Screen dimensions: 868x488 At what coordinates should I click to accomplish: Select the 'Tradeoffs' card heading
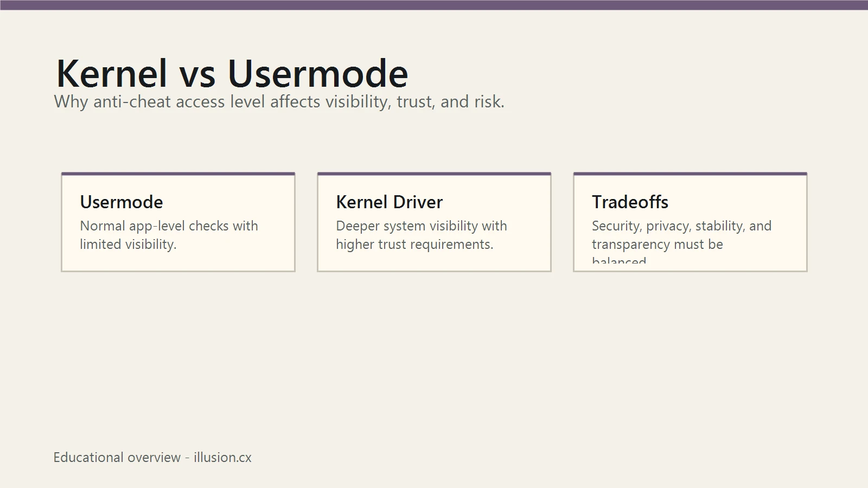pos(630,202)
